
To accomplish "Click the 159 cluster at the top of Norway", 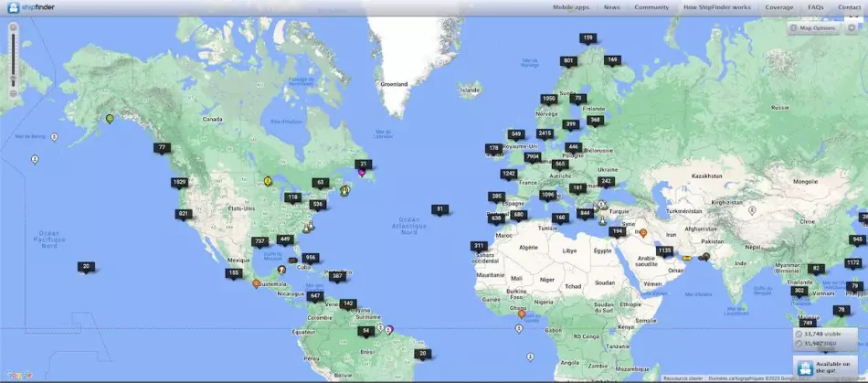I will (588, 38).
